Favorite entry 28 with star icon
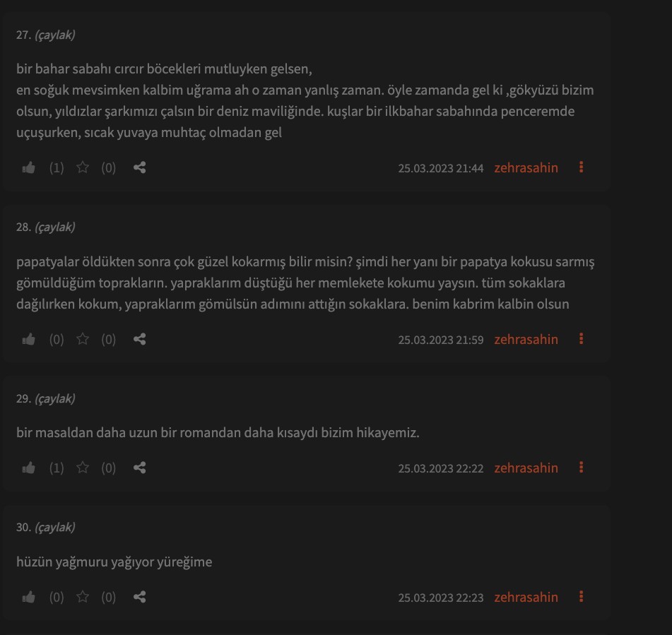 [82, 339]
